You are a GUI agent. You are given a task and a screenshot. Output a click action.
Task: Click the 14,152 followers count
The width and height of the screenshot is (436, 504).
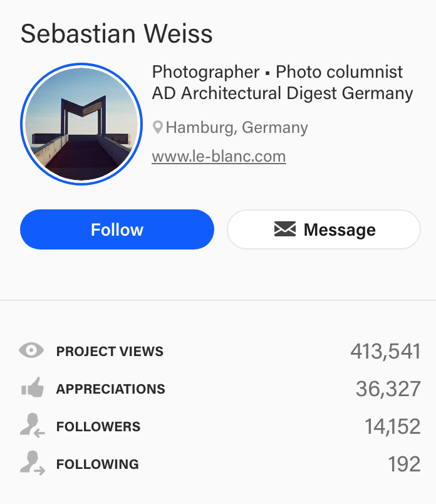393,426
